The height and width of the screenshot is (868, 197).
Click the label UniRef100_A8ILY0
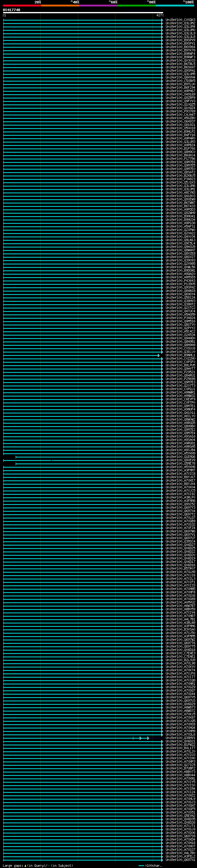click(x=180, y=416)
